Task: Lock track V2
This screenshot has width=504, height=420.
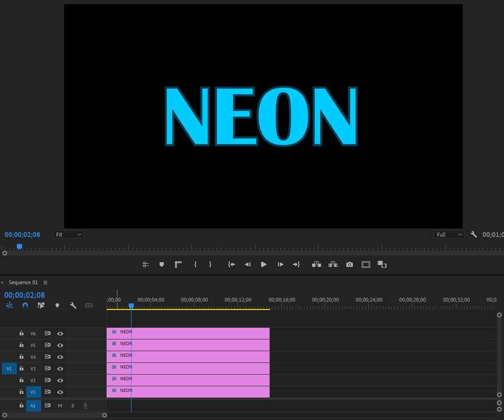Action: point(22,380)
